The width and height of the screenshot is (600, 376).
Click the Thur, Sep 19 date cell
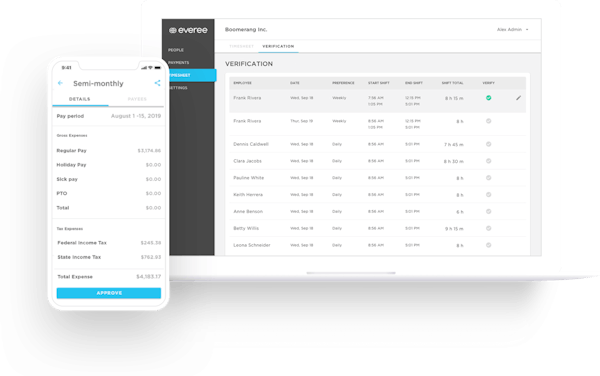click(x=302, y=121)
